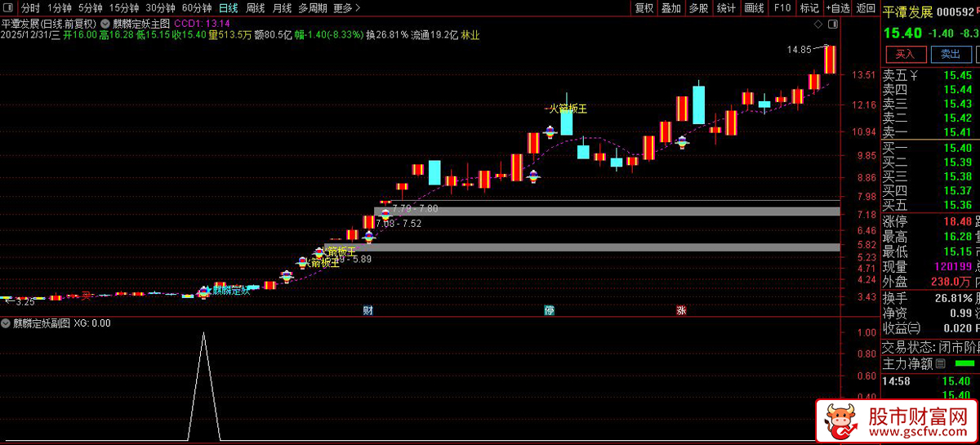Click the 换手 turnover value 26.81%
This screenshot has height=445, width=980.
[x=954, y=298]
